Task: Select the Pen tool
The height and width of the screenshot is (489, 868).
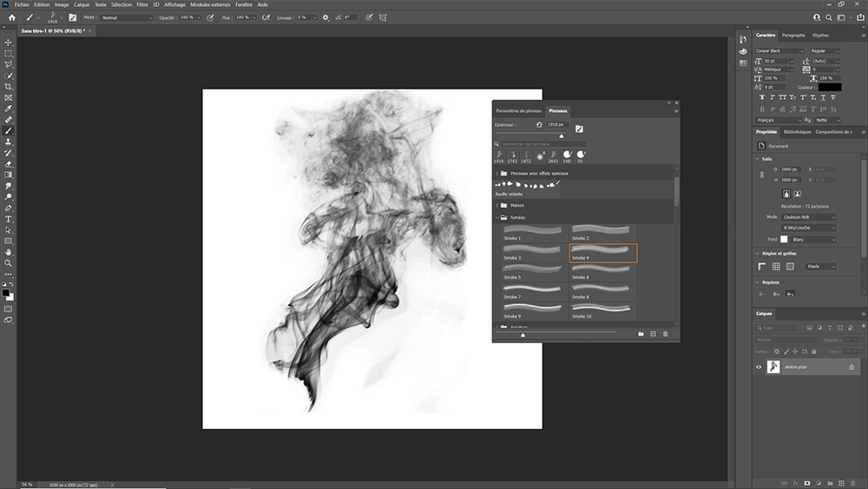Action: tap(9, 208)
